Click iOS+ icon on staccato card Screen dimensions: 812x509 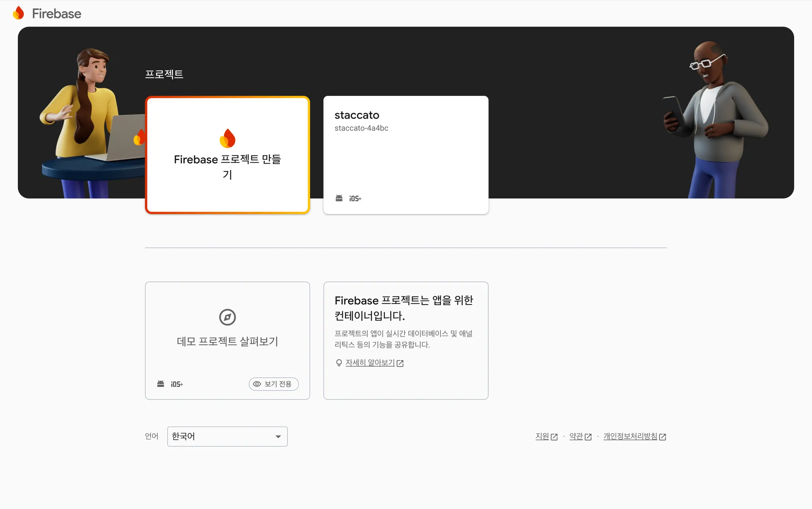355,199
